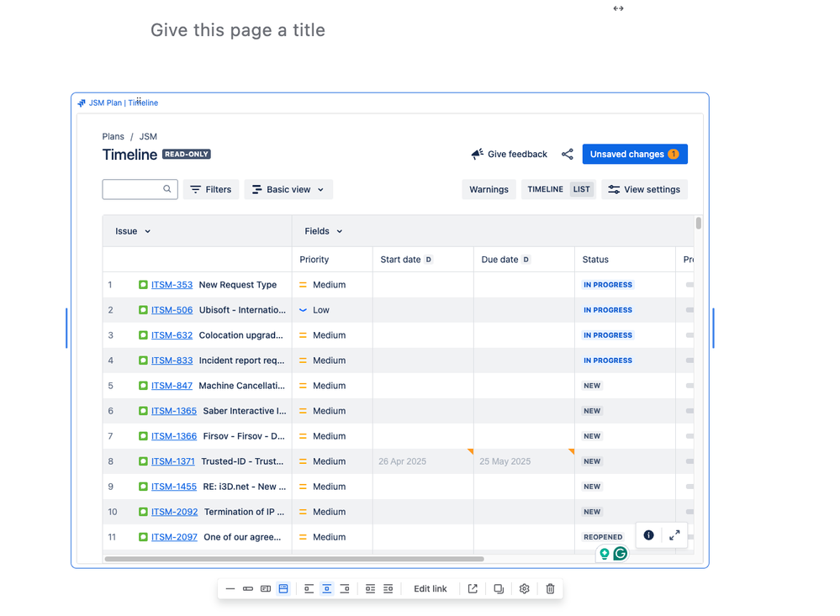Click the left resize handle of embed
This screenshot has height=616, width=840.
pyautogui.click(x=66, y=329)
